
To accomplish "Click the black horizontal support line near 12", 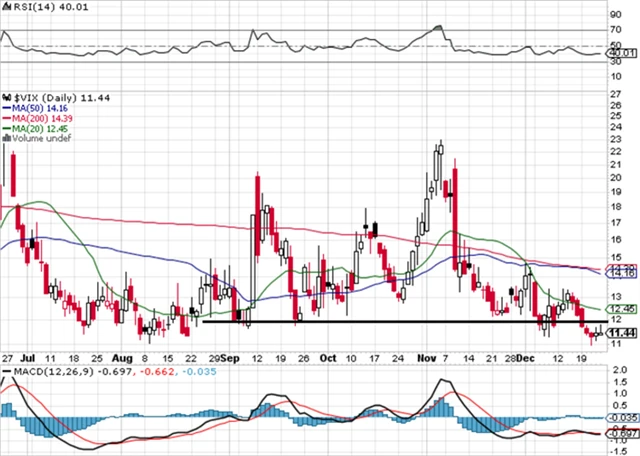I will pos(400,321).
